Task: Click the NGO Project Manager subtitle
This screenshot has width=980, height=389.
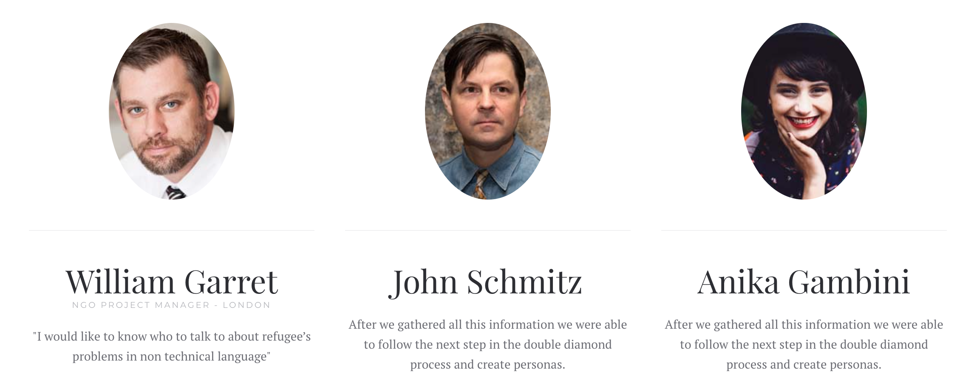Action: pos(171,305)
